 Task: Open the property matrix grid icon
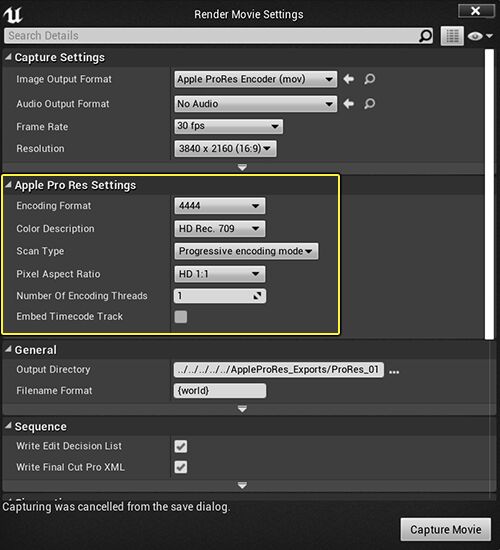pyautogui.click(x=452, y=36)
